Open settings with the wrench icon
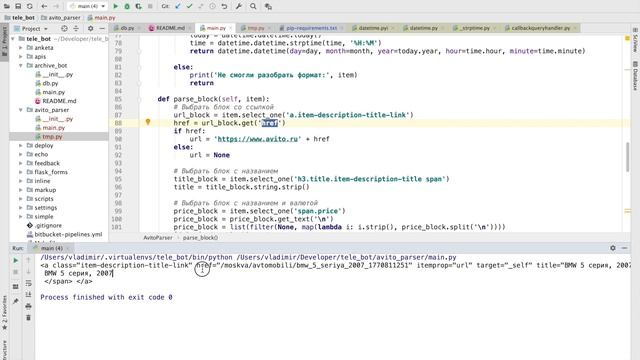 pyautogui.click(x=239, y=7)
